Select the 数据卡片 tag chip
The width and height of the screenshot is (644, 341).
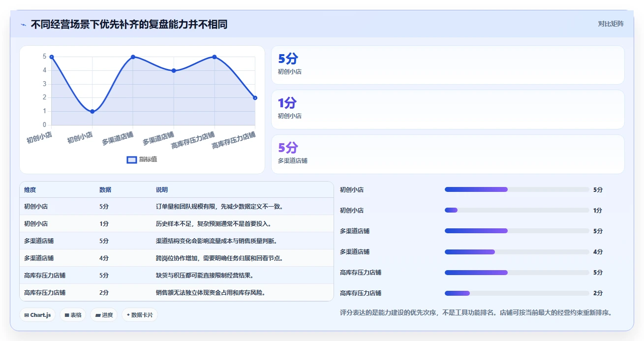pos(140,315)
